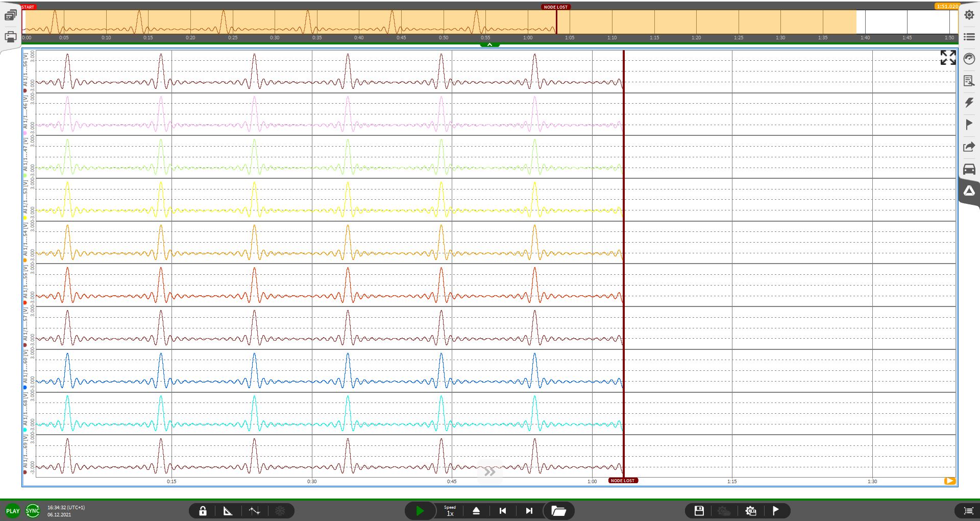Select the car vehicle icon in sidebar
Viewport: 980px width, 521px height.
tap(969, 169)
